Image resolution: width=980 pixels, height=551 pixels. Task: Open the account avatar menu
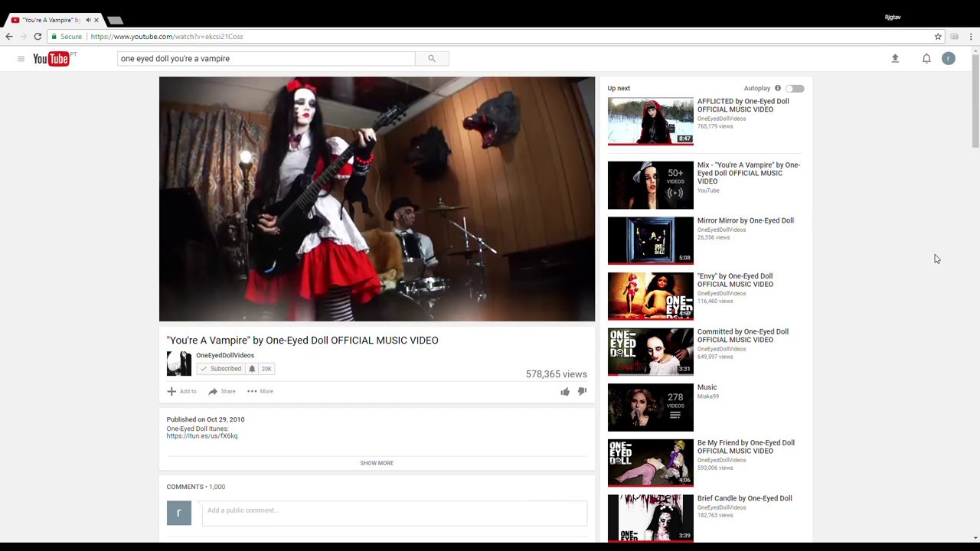pos(949,58)
